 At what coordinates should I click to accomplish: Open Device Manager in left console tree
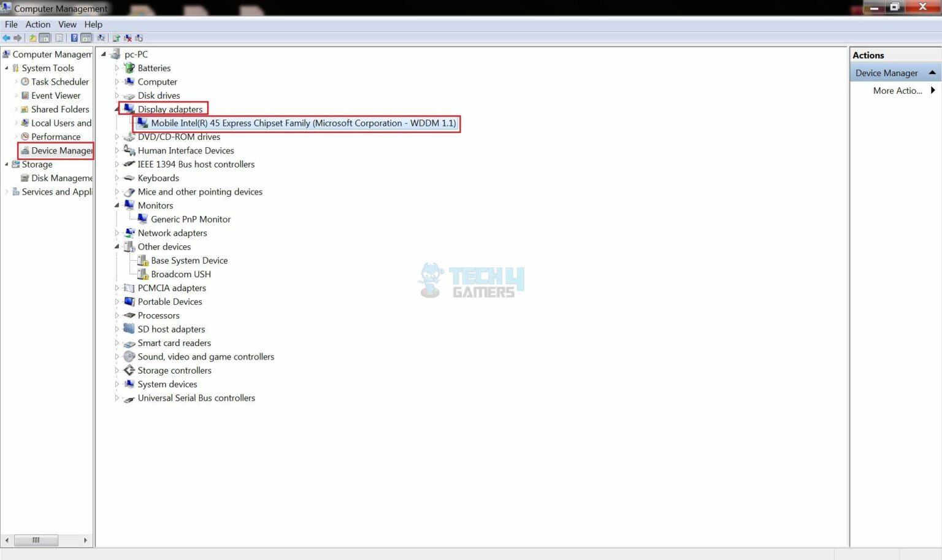tap(61, 151)
